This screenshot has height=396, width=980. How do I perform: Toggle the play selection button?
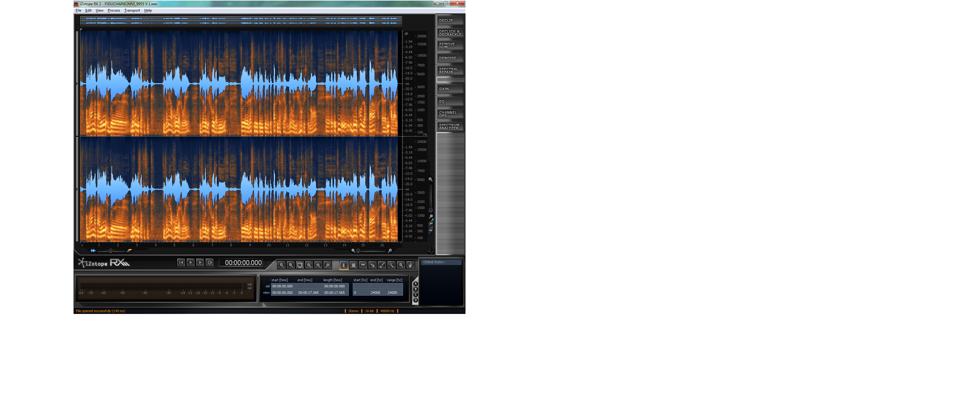tap(200, 263)
